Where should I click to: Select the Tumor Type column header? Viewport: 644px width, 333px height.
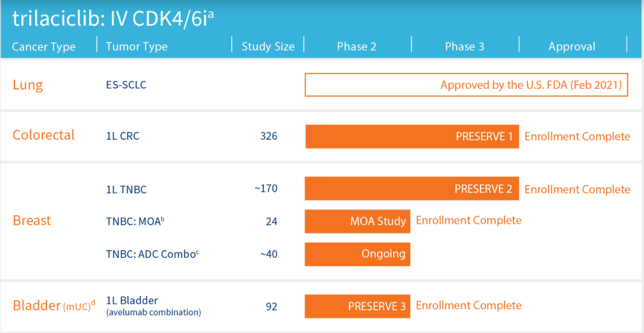point(137,47)
